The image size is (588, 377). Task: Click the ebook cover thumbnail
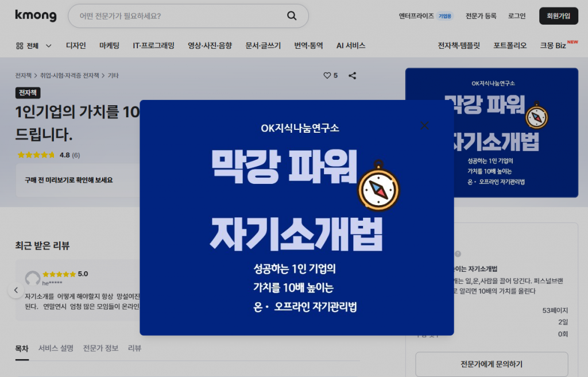tap(492, 133)
